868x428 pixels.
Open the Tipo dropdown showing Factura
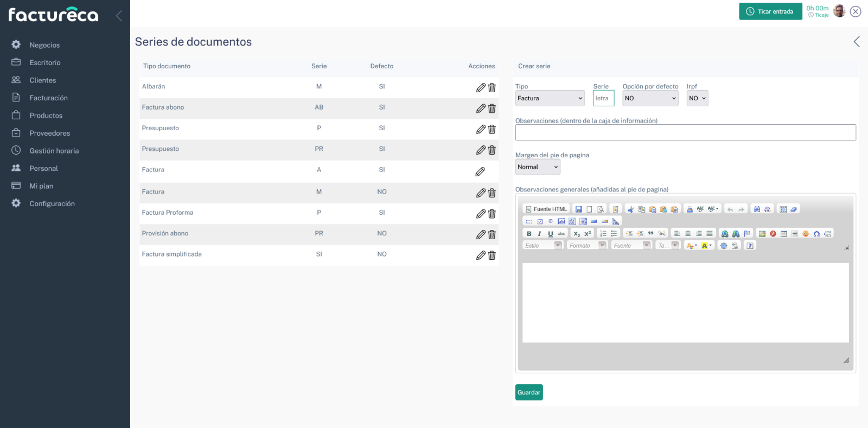coord(550,98)
